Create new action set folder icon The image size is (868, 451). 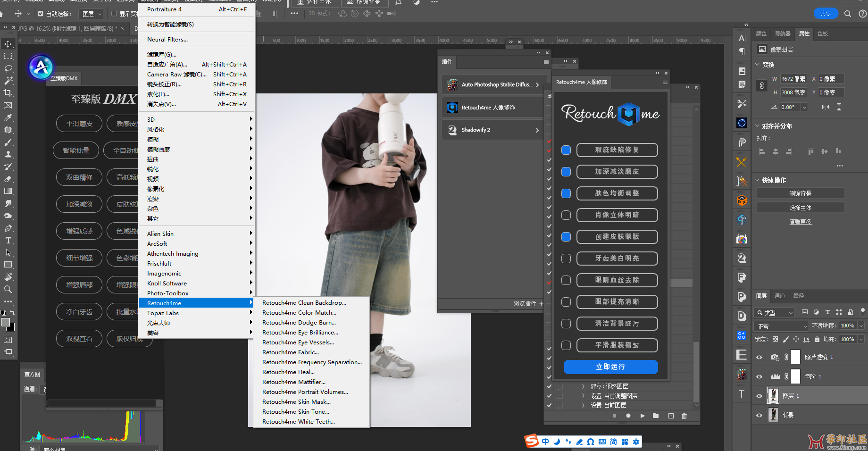656,416
